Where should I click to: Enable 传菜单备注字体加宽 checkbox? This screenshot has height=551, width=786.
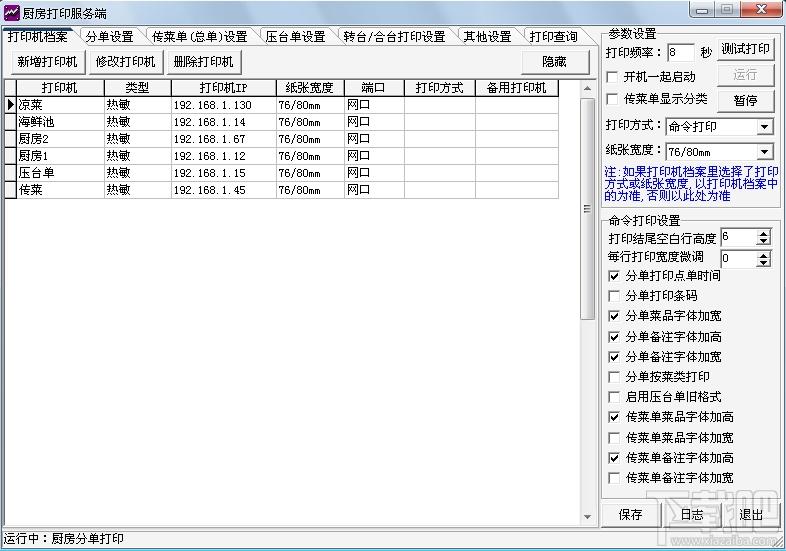[x=614, y=478]
